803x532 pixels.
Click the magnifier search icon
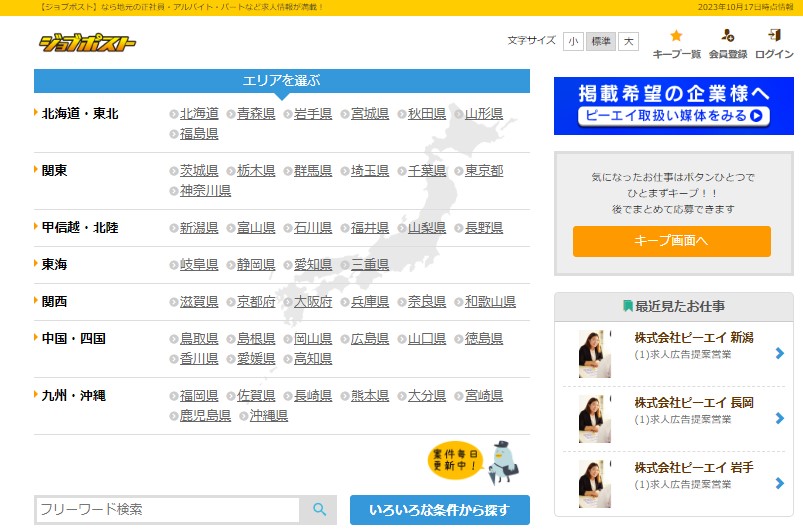(x=320, y=509)
